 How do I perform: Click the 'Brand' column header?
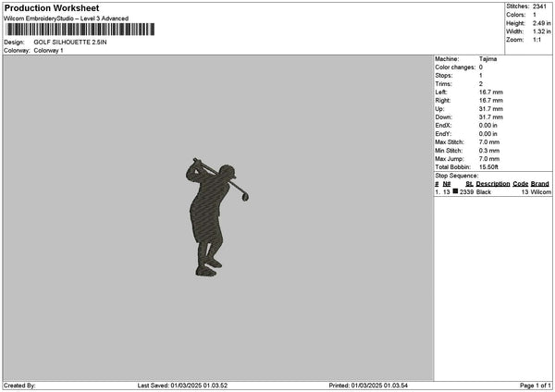click(540, 184)
